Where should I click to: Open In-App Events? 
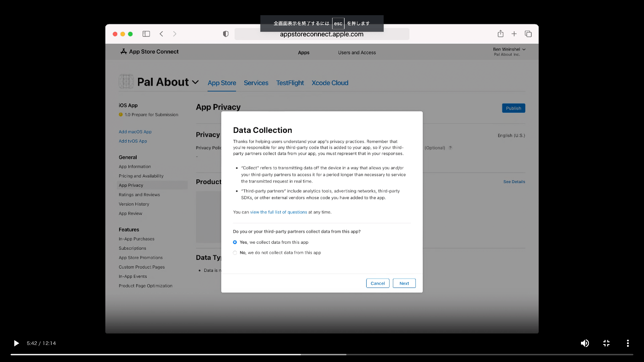[133, 276]
